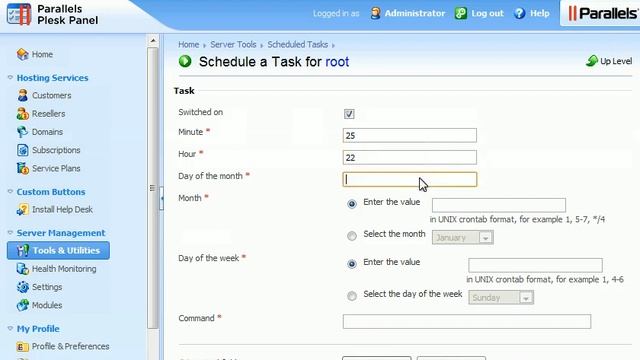This screenshot has width=640, height=360.
Task: Click the Customers person icon
Action: [22, 96]
